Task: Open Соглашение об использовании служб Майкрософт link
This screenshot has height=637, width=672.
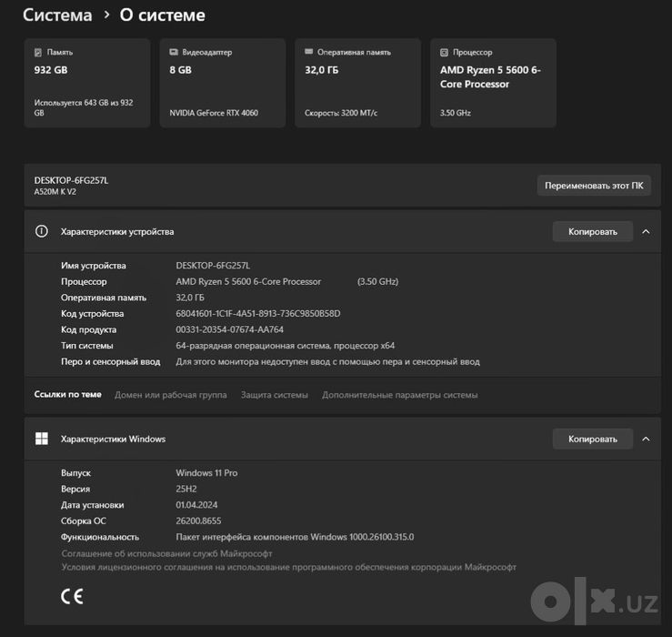Action: point(166,553)
